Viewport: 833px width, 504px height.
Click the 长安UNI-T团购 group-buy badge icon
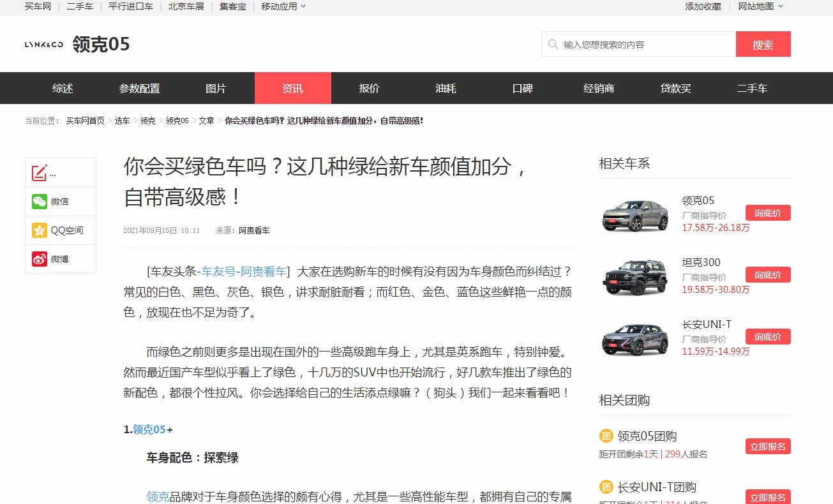pos(606,487)
